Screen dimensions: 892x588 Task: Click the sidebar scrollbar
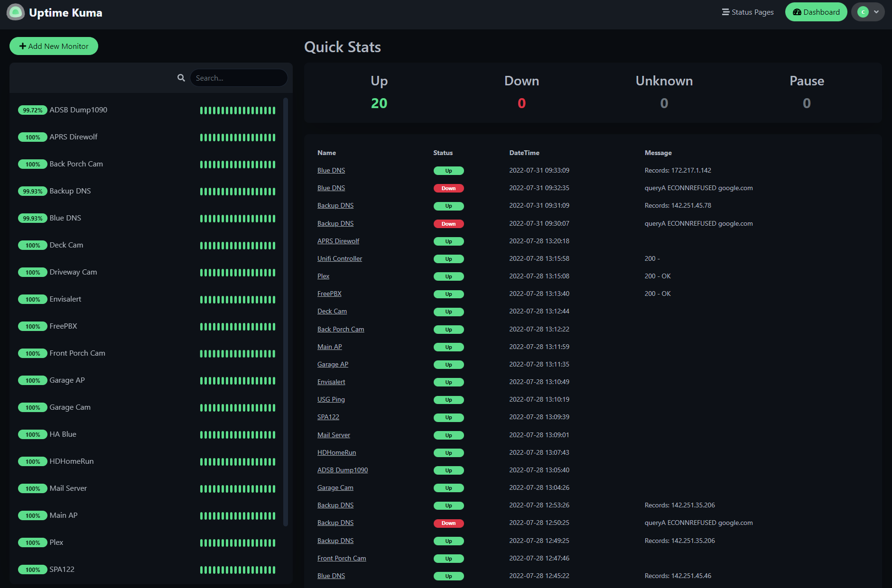286,308
